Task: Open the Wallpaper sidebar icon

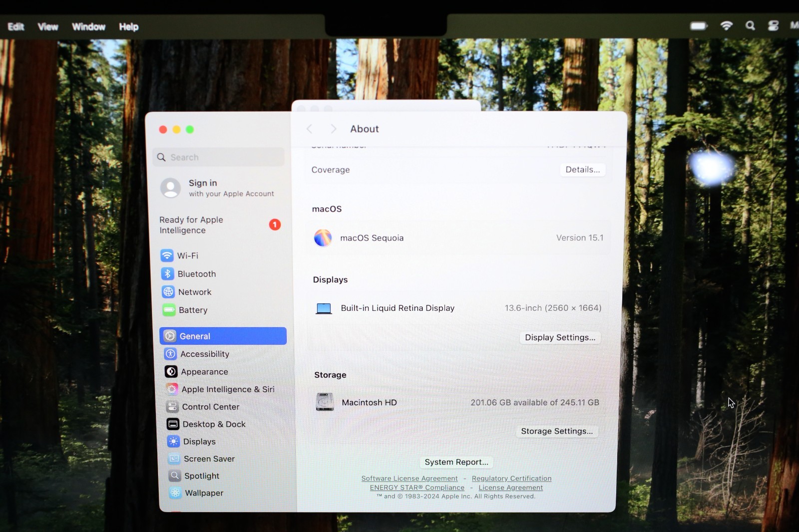Action: point(175,493)
